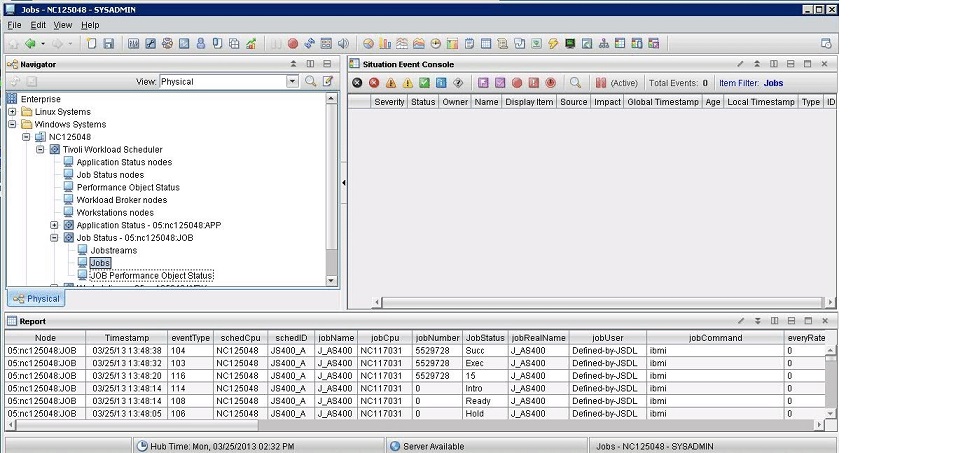This screenshot has height=453, width=963.
Task: Click the JobStatus column header in Report
Action: (x=485, y=338)
